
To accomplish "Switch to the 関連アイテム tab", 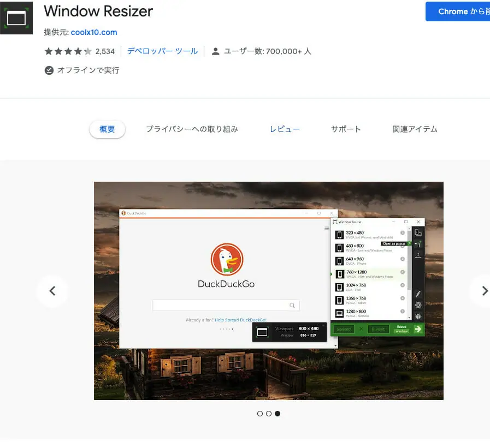I will point(415,129).
